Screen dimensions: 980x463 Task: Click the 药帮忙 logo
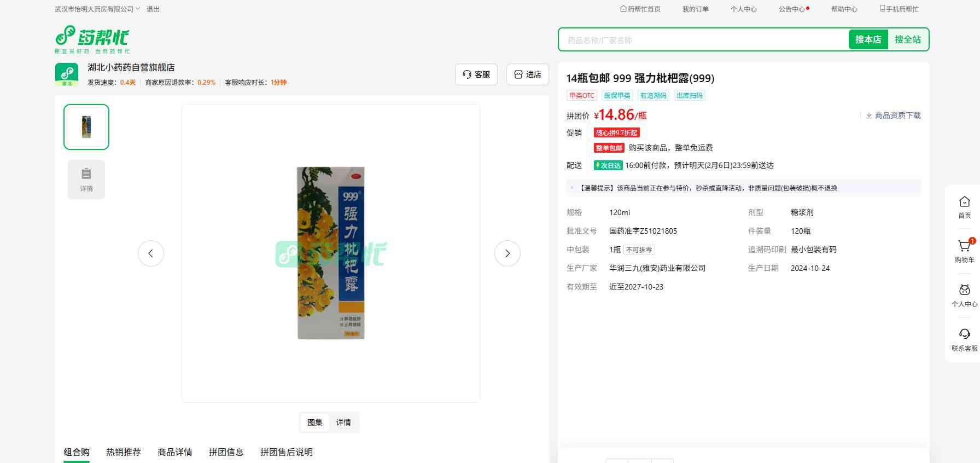pos(92,39)
